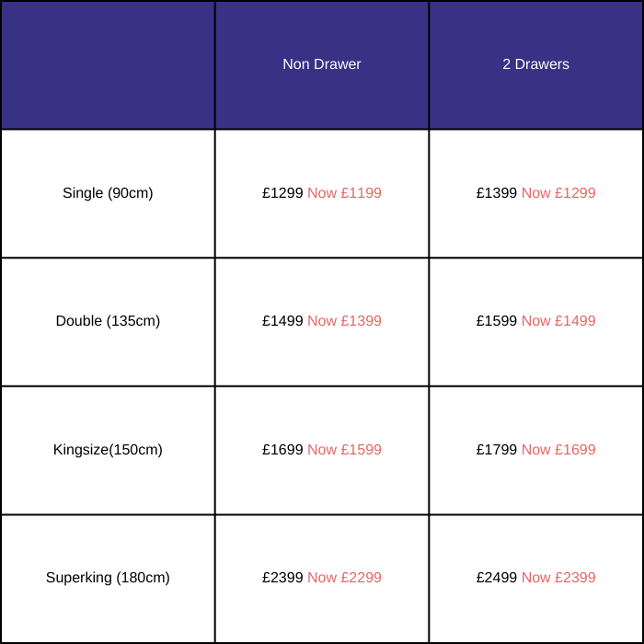The height and width of the screenshot is (644, 644).
Task: Click the original £1799 Kingsize price
Action: (x=497, y=450)
